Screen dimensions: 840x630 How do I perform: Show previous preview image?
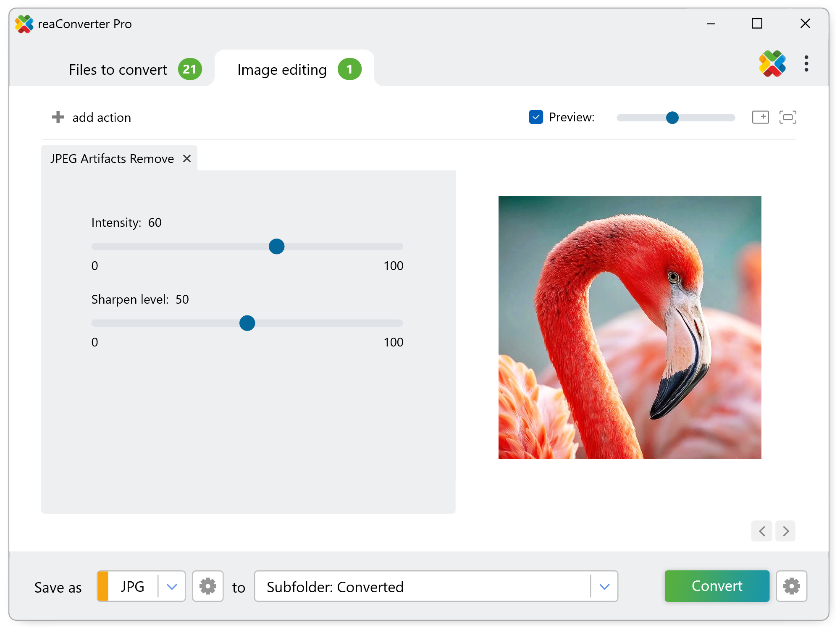(761, 531)
